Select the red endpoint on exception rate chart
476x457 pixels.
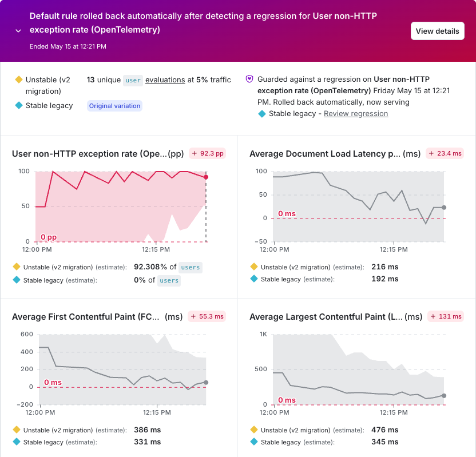click(x=206, y=177)
